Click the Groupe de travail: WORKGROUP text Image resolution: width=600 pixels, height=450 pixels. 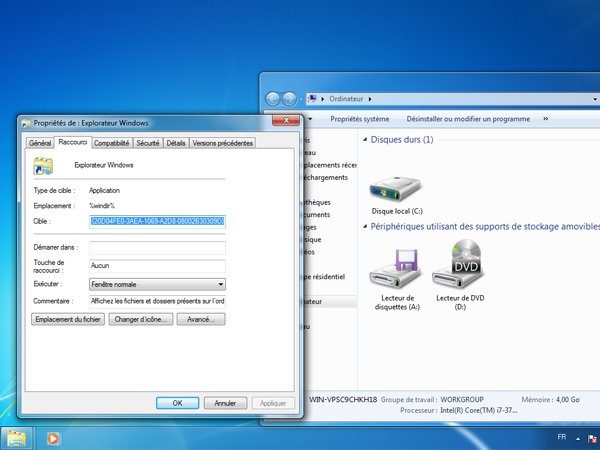click(432, 399)
